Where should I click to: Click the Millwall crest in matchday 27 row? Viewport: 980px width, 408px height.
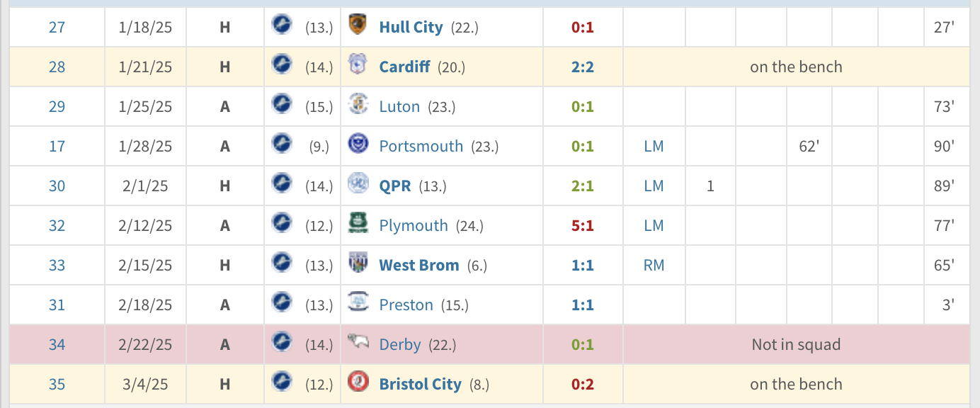point(281,25)
